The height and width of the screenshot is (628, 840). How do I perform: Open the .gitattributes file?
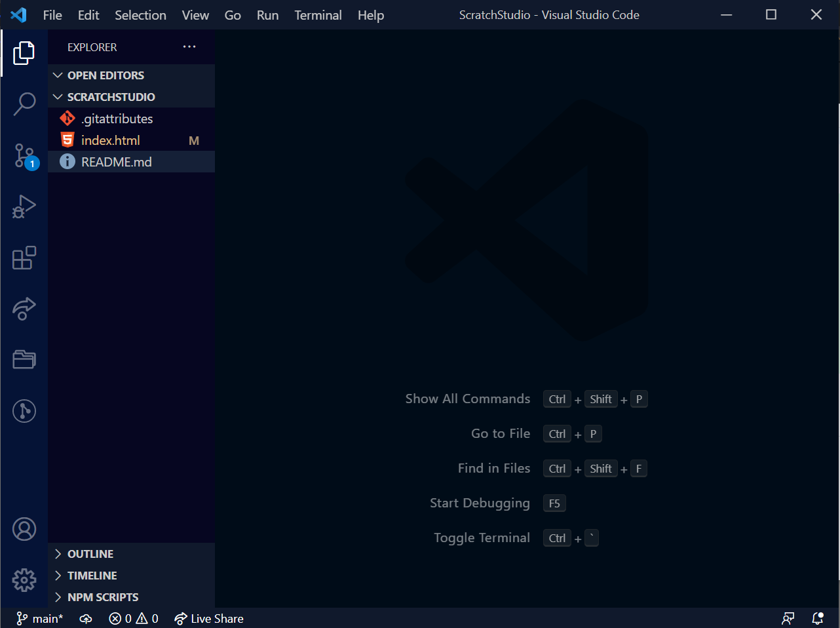pos(132,119)
